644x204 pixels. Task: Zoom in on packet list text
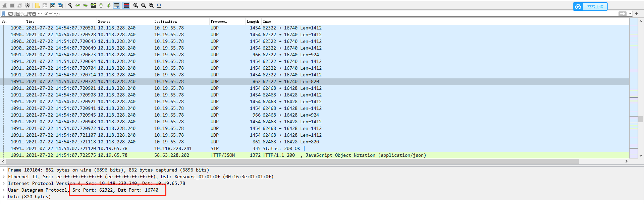[x=136, y=5]
